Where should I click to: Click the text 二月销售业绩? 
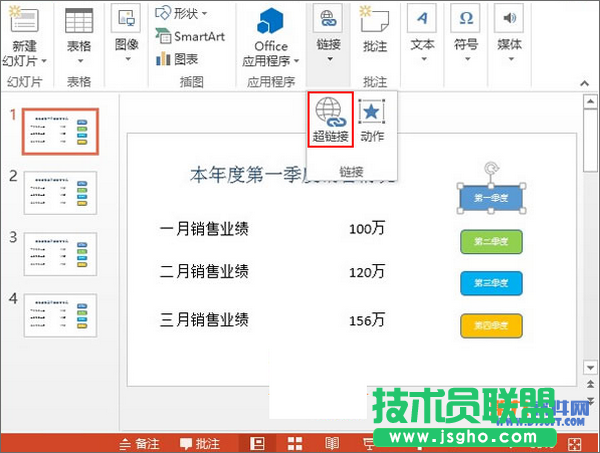[x=204, y=271]
